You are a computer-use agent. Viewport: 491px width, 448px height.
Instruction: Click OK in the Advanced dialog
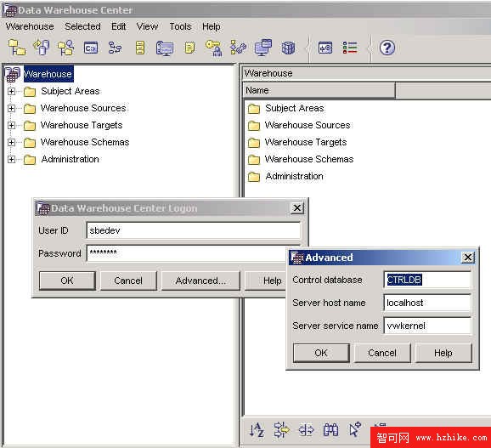pyautogui.click(x=321, y=353)
